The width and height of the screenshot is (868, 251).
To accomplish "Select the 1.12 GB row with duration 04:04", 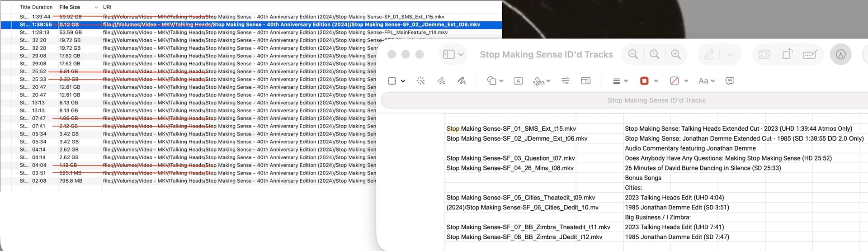I will 188,165.
